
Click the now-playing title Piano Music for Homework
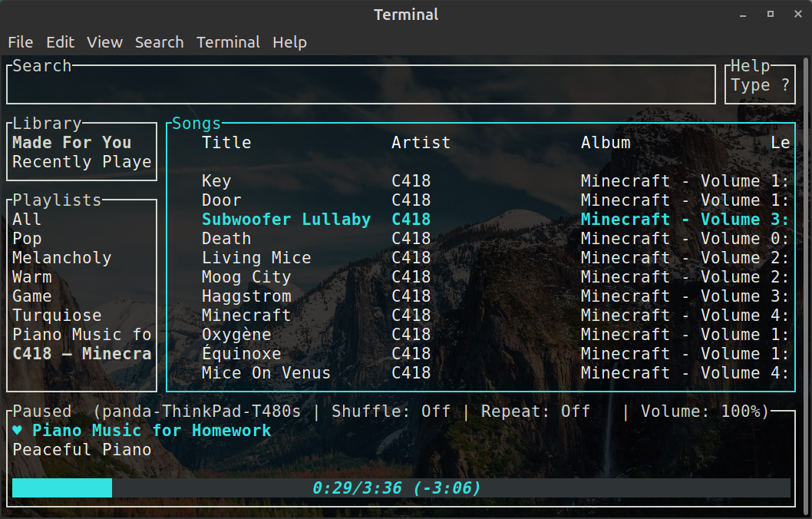152,431
